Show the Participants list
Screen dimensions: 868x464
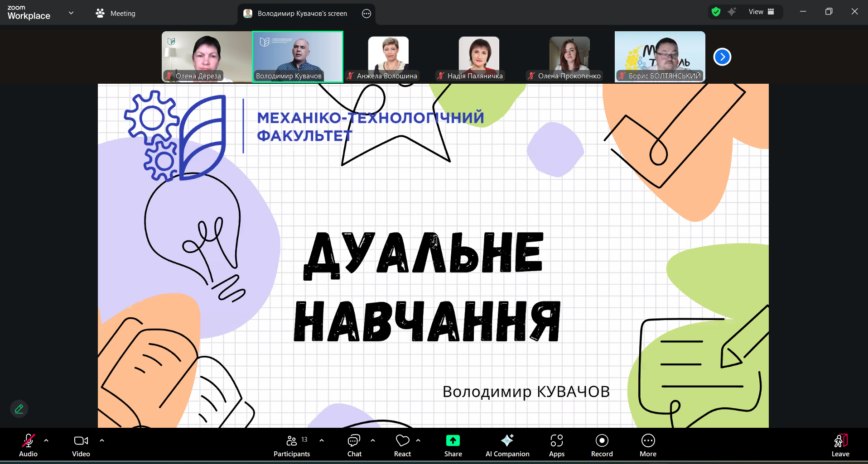click(x=292, y=445)
